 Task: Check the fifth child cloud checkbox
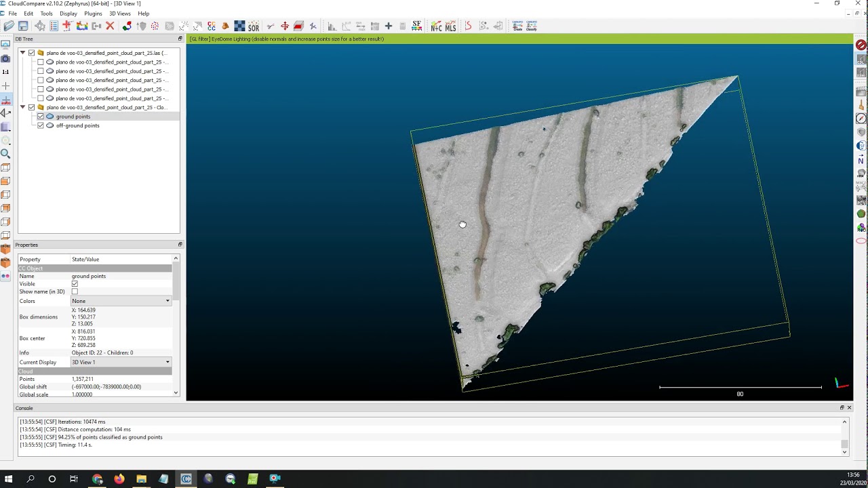click(x=41, y=98)
